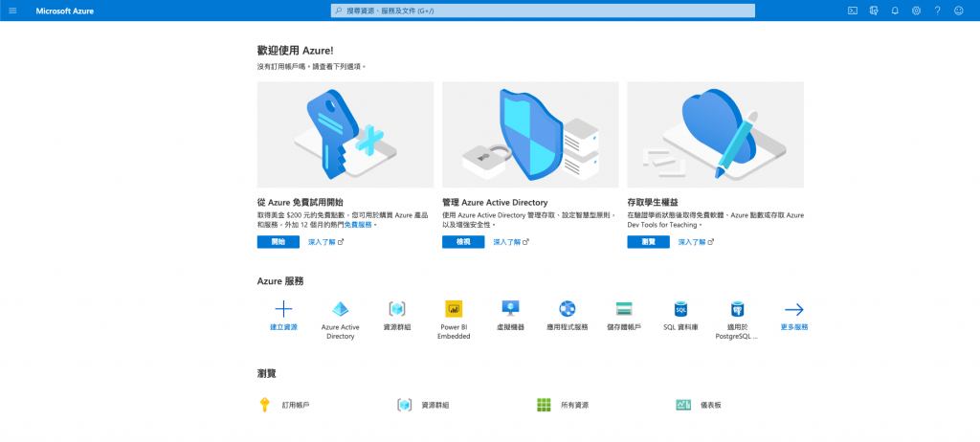Screen dimensions: 980x442
Task: Click the 儀表板 label
Action: tap(711, 405)
